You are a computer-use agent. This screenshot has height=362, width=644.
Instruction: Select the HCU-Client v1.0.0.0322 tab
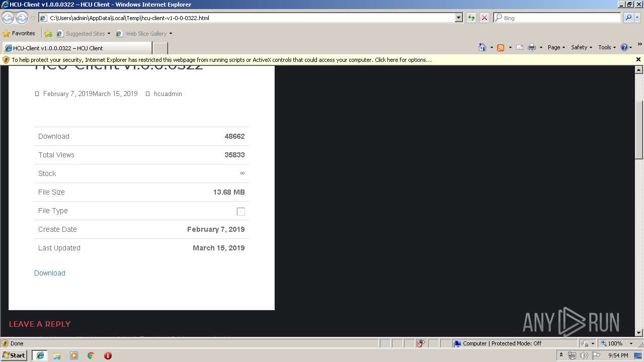point(76,48)
